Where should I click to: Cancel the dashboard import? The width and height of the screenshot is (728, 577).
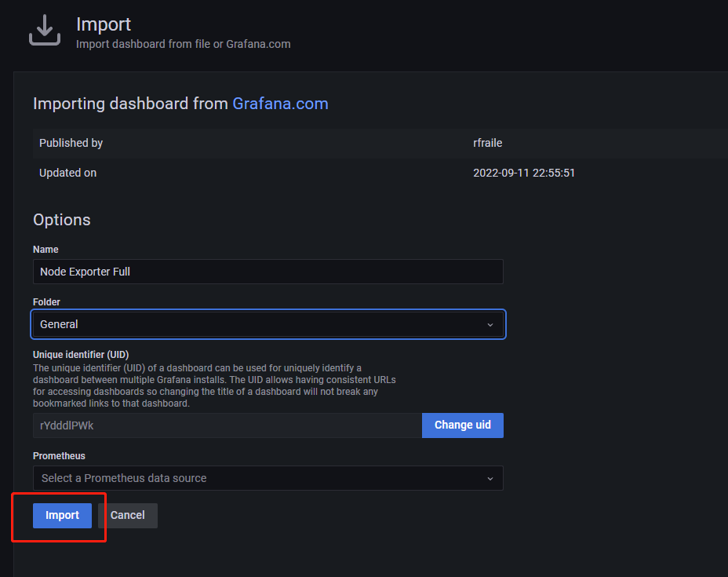(128, 515)
